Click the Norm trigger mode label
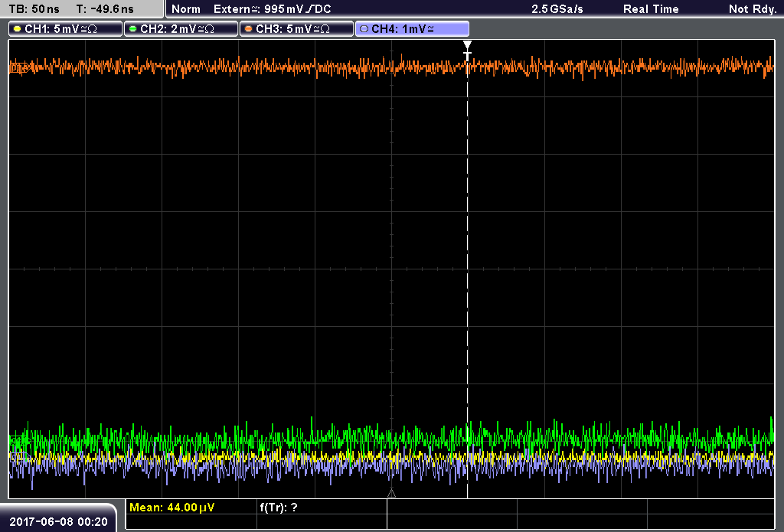 tap(186, 9)
